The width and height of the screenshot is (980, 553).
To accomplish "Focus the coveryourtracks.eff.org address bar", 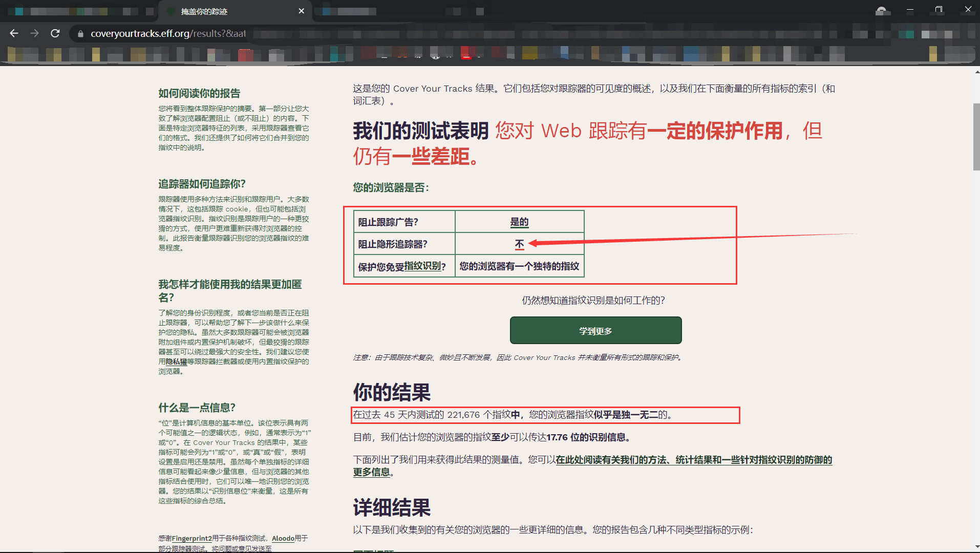I will tap(168, 34).
